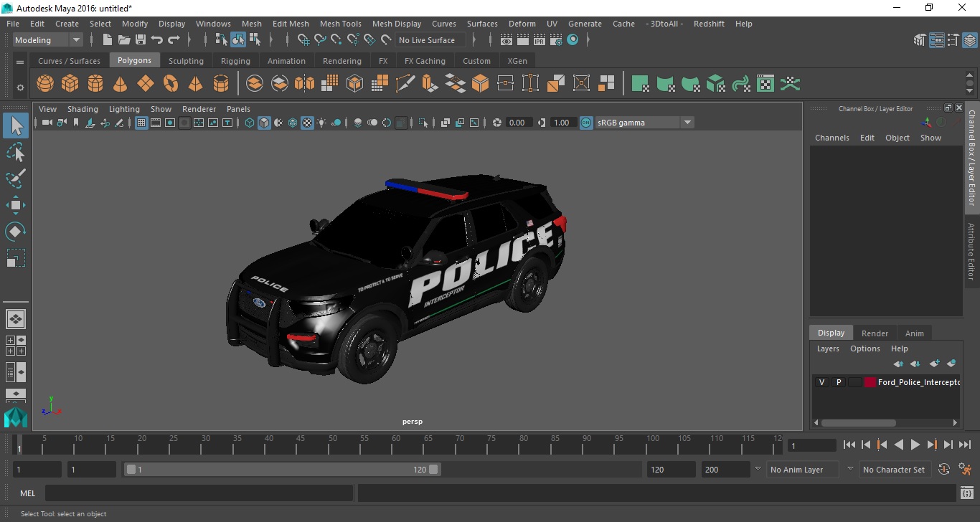Click the MEL command language label
The width and height of the screenshot is (980, 522).
pyautogui.click(x=27, y=493)
